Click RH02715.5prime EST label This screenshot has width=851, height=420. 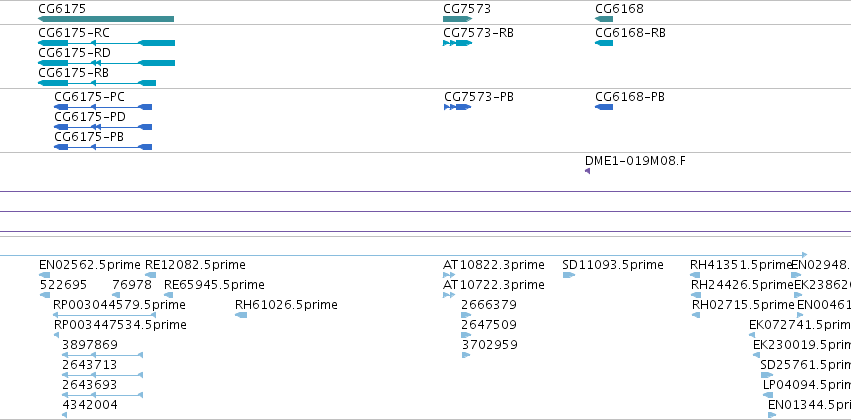click(x=743, y=305)
